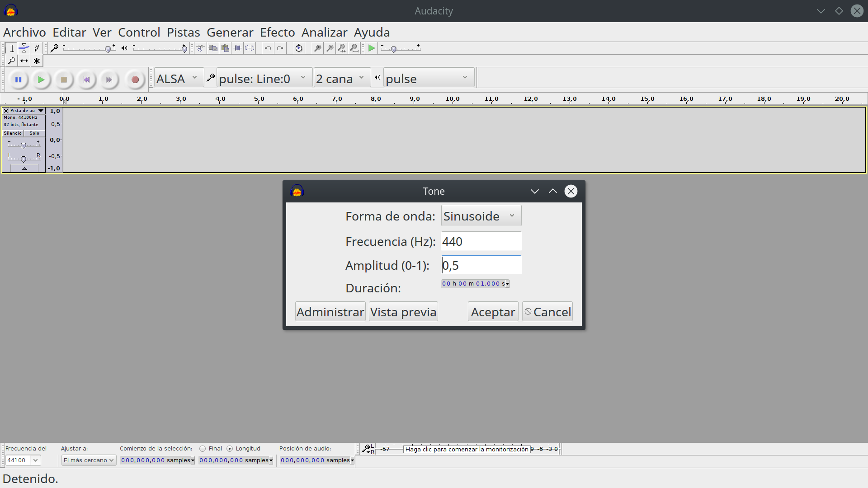Collapse the track with the triangle button

pyautogui.click(x=24, y=169)
